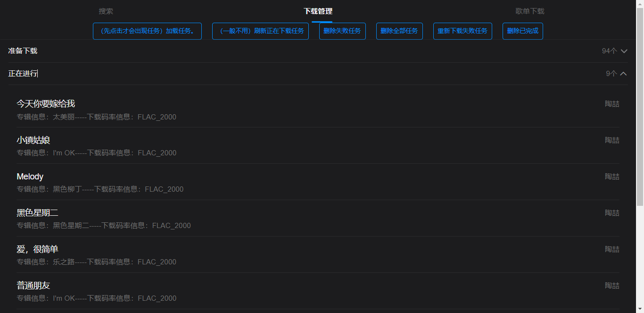Click artist 陶喆 on 爱，很简单 row
The height and width of the screenshot is (313, 644).
tap(612, 249)
